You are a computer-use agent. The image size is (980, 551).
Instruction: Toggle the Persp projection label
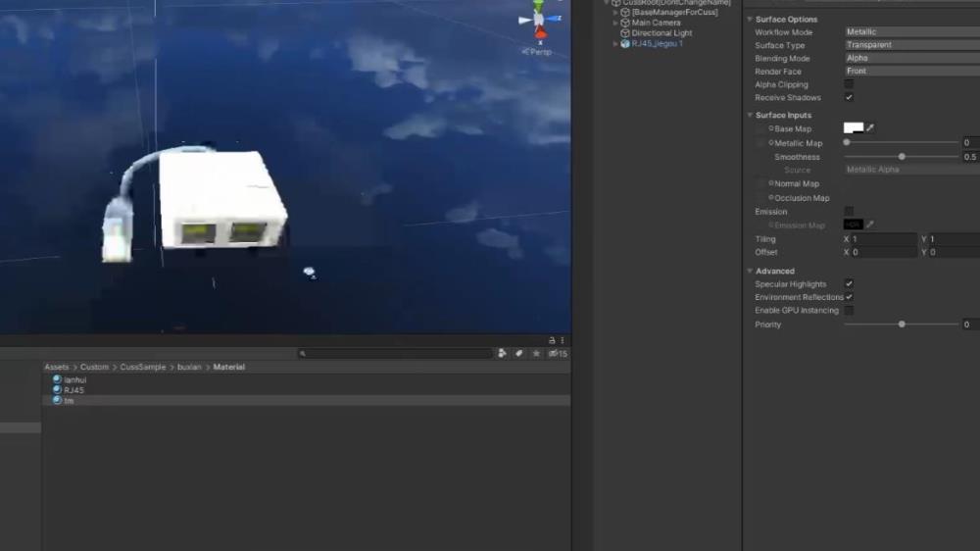point(537,52)
